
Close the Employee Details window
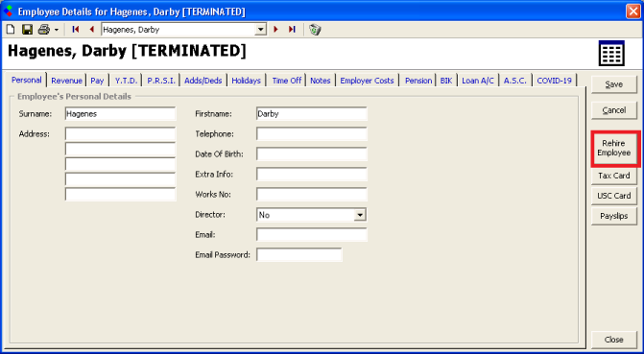[632, 12]
